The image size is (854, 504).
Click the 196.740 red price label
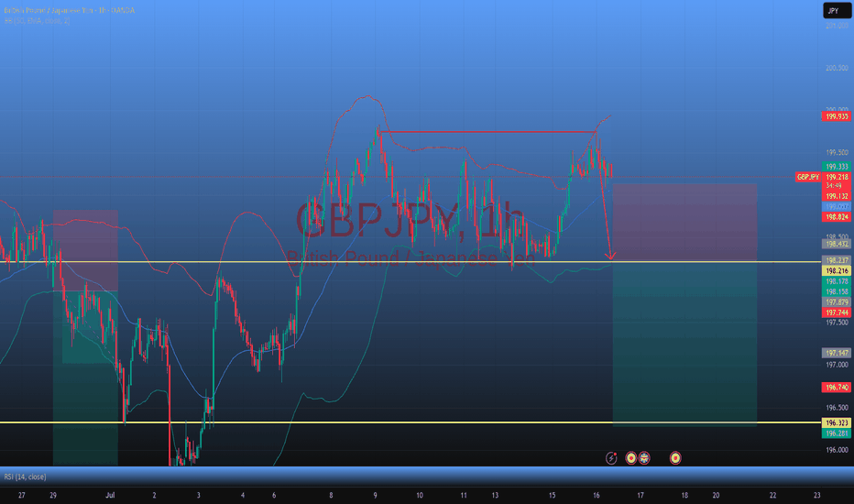click(836, 388)
